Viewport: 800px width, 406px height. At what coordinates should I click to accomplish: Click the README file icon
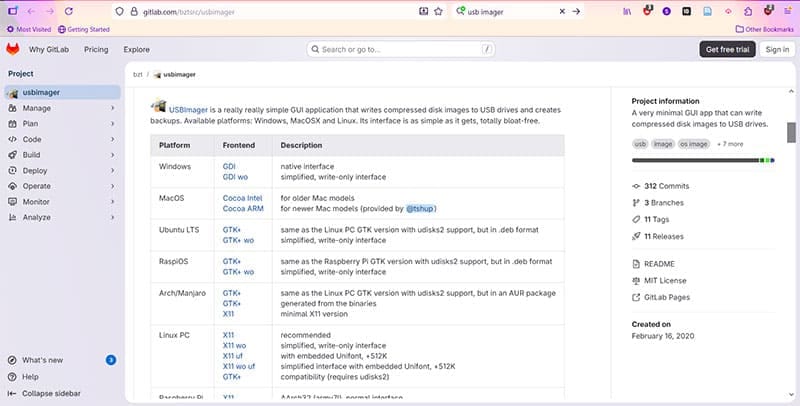click(637, 263)
